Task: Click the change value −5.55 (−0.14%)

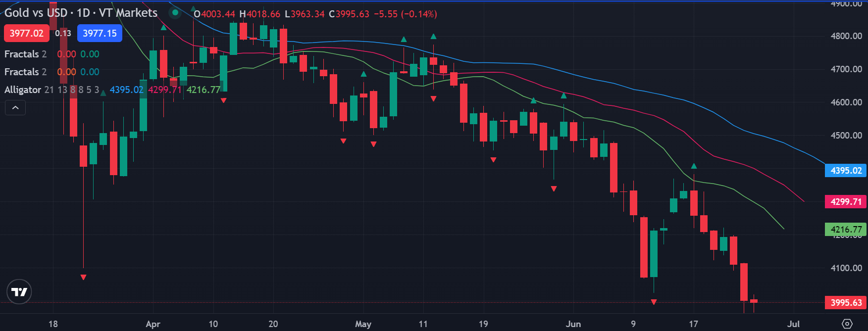Action: click(405, 14)
